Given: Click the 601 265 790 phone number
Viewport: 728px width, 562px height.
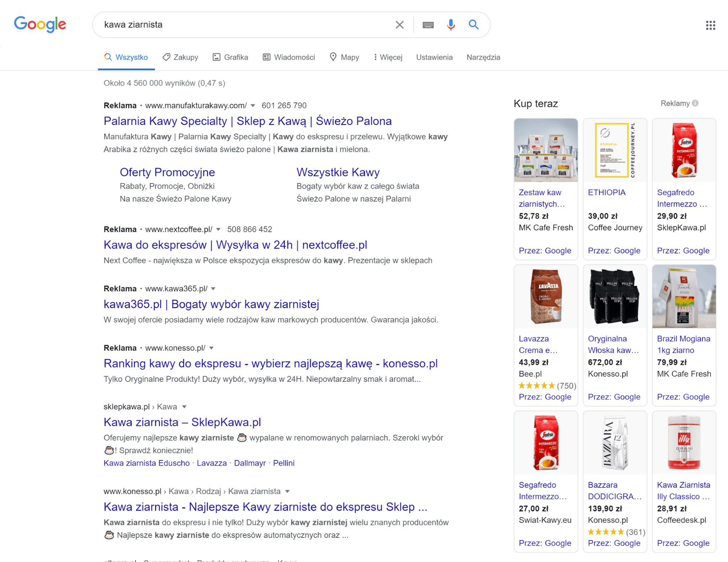Looking at the screenshot, I should click(x=284, y=106).
